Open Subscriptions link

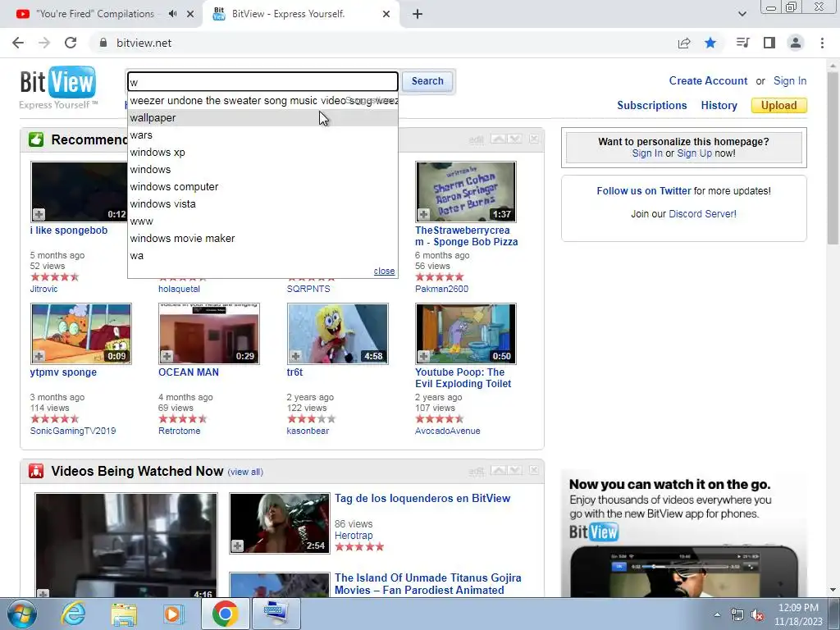click(x=651, y=106)
